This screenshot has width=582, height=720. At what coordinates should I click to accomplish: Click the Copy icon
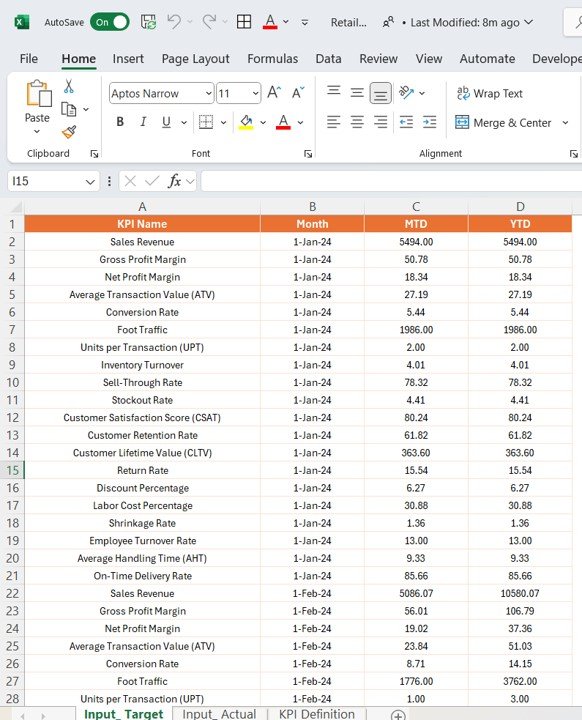click(69, 109)
